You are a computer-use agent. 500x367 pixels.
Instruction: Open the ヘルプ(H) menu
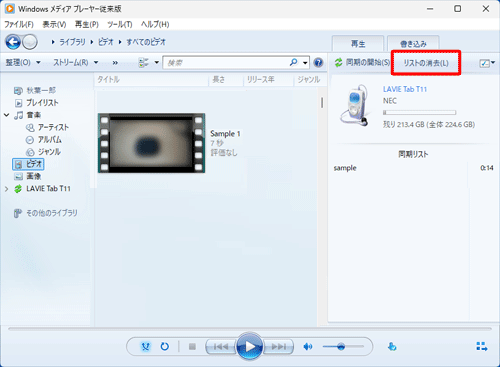click(155, 24)
